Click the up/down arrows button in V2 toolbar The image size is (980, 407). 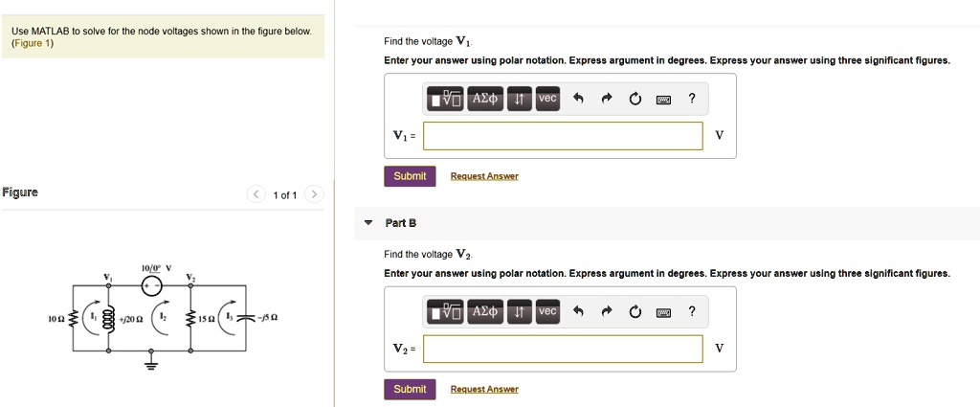click(x=519, y=312)
